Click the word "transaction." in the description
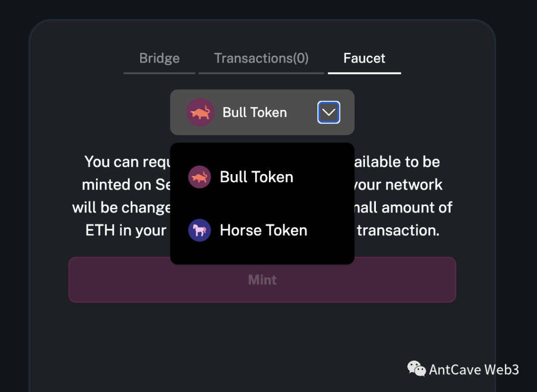Viewport: 537px width, 392px height. [x=398, y=230]
